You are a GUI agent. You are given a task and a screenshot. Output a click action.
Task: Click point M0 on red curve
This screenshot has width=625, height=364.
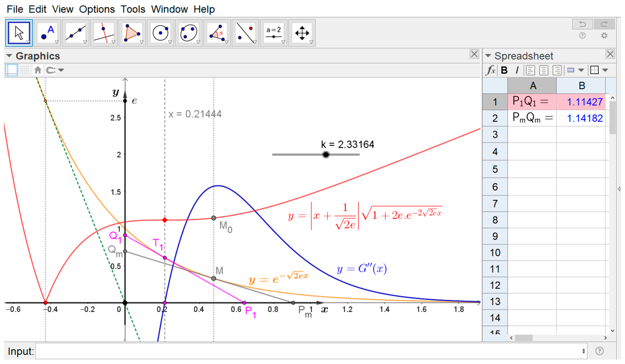click(214, 218)
